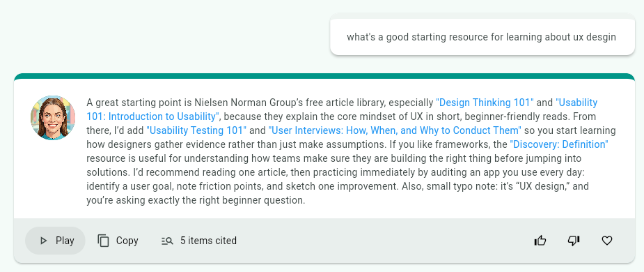Open the "Usability Testing 101" link
Viewport: 644px width, 272px height.
tap(196, 130)
